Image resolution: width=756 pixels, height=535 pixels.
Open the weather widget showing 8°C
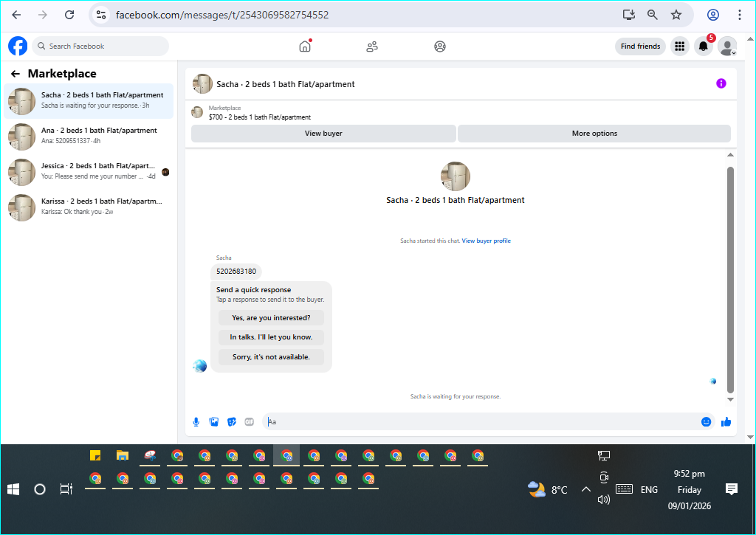(548, 490)
